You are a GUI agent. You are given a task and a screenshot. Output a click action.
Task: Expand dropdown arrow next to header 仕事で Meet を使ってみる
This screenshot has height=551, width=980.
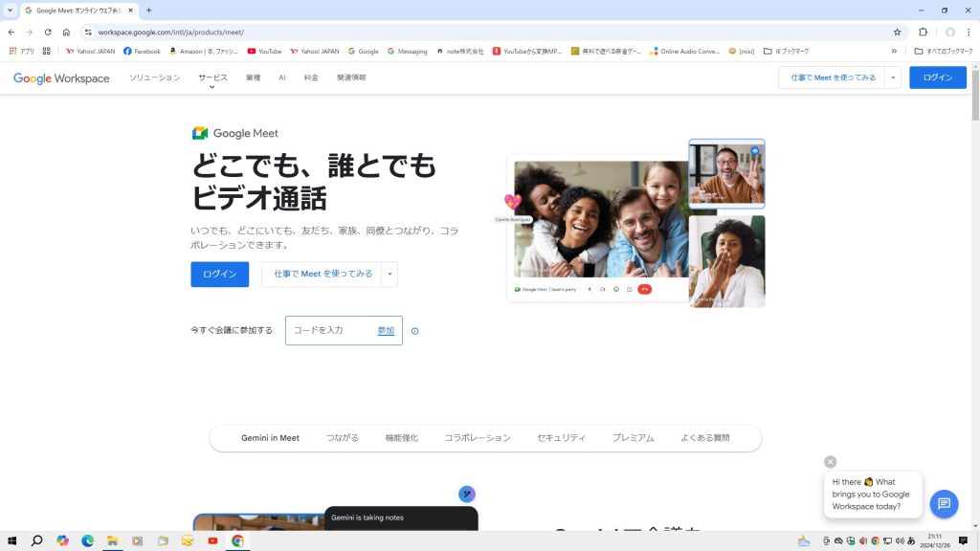pyautogui.click(x=893, y=78)
